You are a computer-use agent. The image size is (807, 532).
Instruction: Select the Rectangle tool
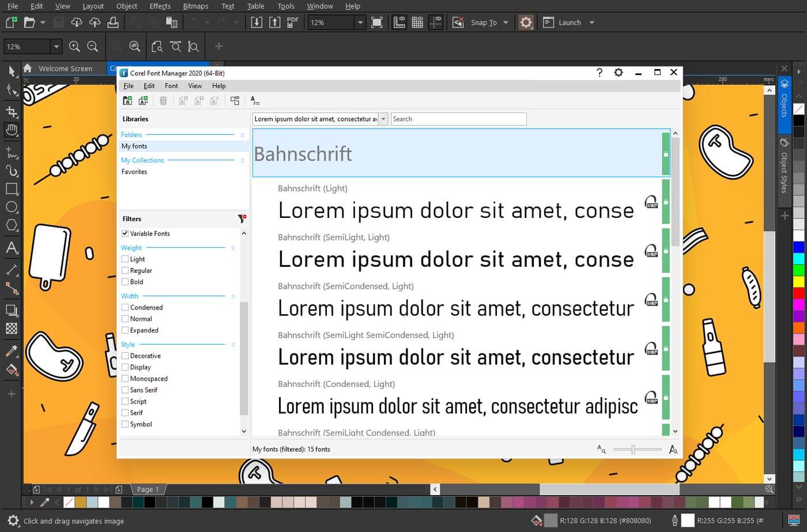[x=12, y=188]
